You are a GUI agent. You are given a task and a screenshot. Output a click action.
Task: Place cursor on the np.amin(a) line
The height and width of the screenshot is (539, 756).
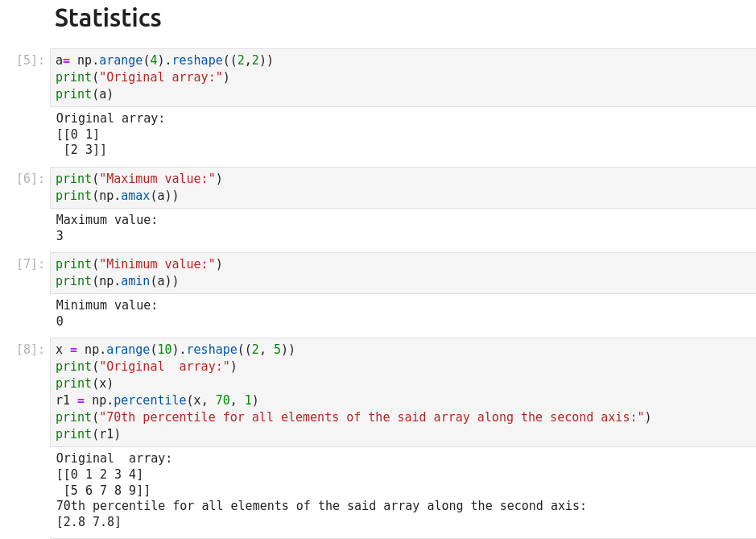click(118, 281)
